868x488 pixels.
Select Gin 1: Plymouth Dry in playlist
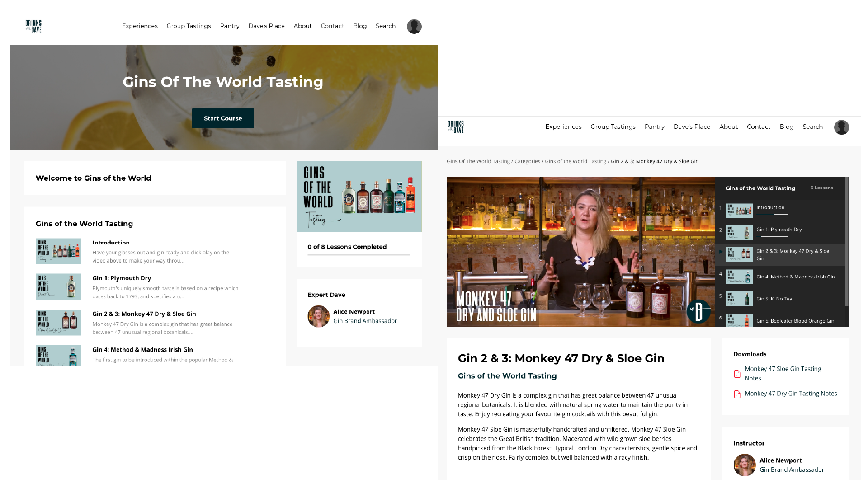[x=780, y=233]
